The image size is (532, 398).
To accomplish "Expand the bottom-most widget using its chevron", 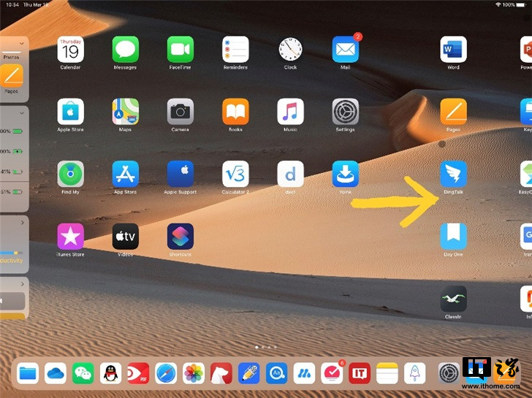I will (23, 284).
